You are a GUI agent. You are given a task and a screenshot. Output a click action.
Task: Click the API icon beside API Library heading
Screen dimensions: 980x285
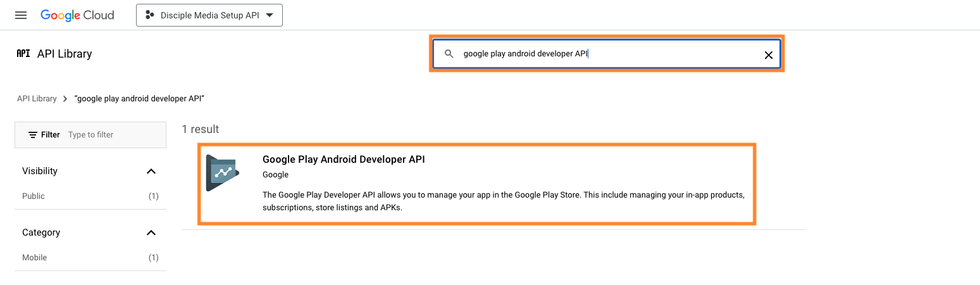point(23,54)
